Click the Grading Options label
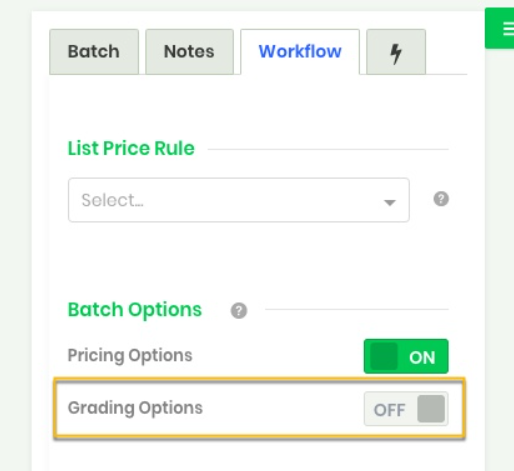514x471 pixels. [135, 408]
